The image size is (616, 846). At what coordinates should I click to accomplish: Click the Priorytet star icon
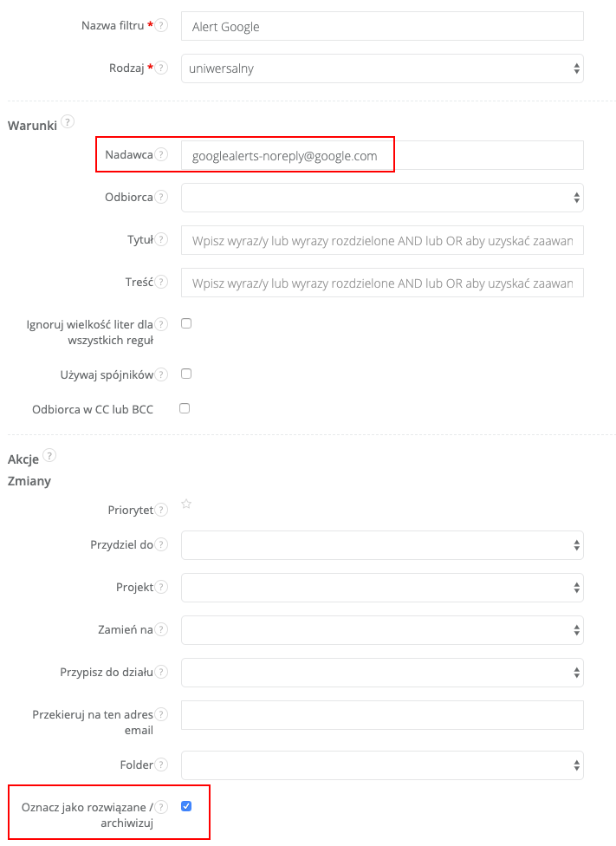[x=185, y=503]
